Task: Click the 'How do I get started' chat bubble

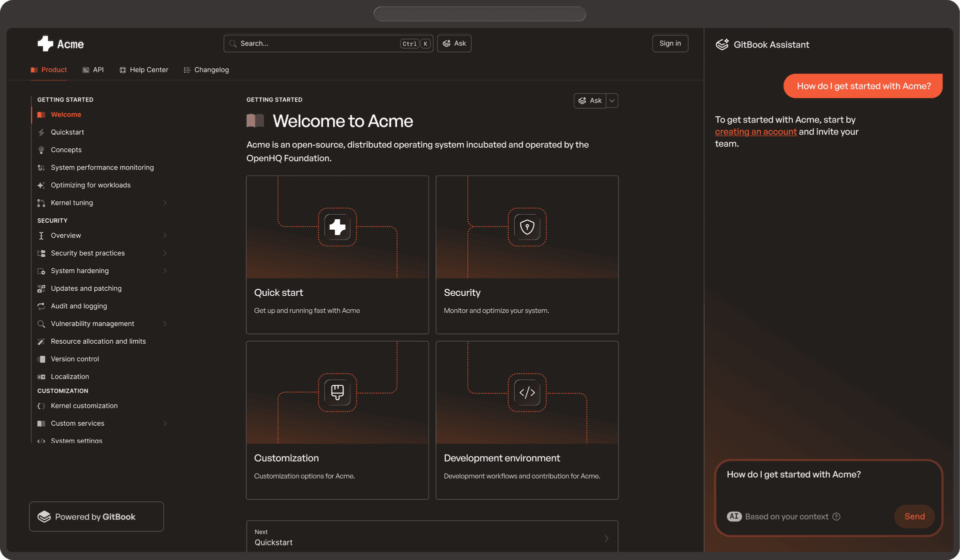Action: point(863,86)
